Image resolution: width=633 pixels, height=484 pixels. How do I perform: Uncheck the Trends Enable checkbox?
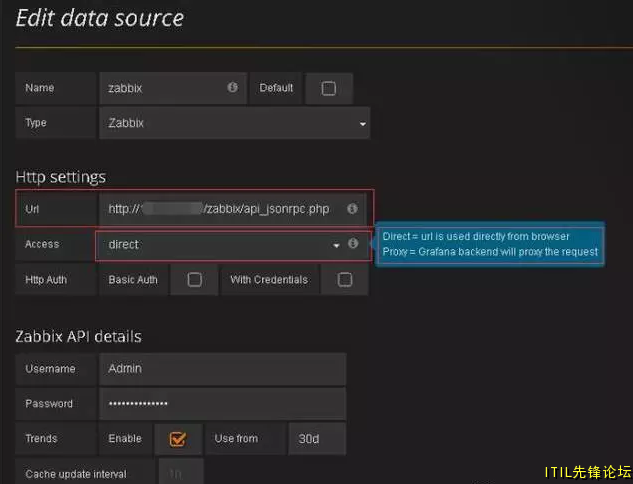[178, 439]
